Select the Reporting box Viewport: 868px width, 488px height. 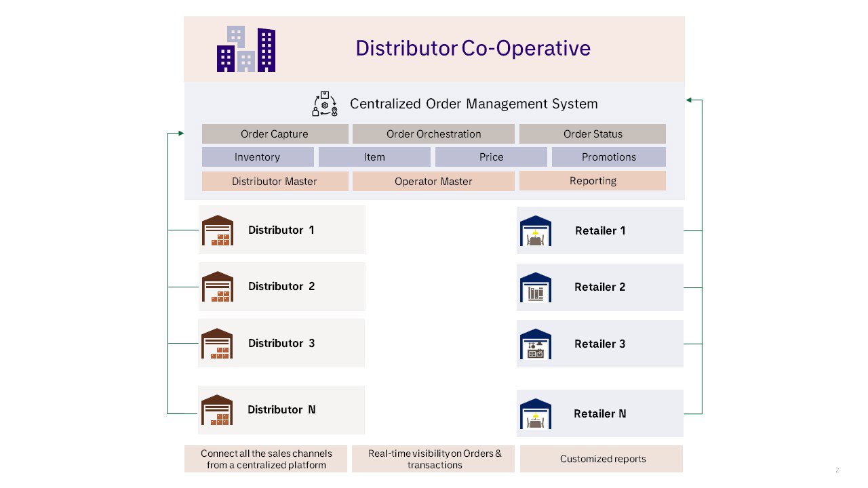(x=592, y=180)
